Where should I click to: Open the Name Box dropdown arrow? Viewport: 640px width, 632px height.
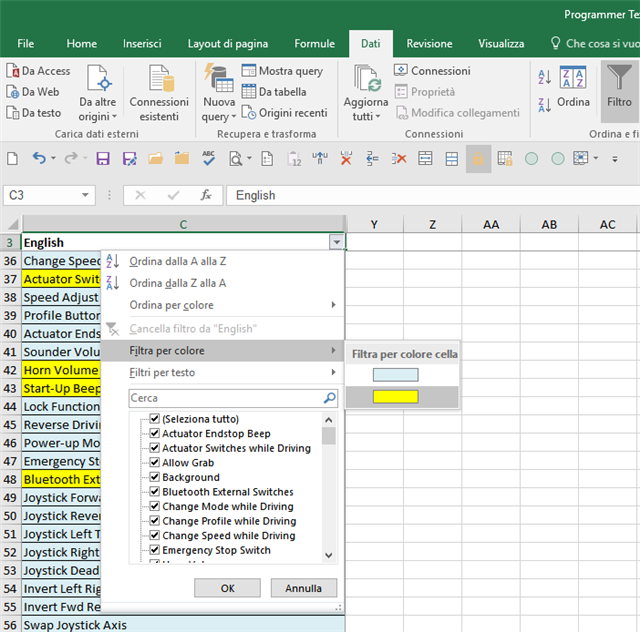point(85,195)
